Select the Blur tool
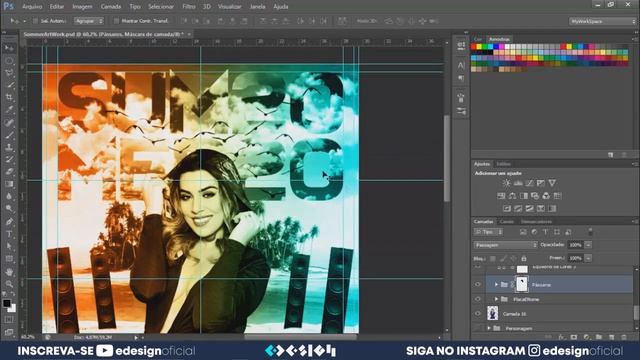 (x=9, y=196)
